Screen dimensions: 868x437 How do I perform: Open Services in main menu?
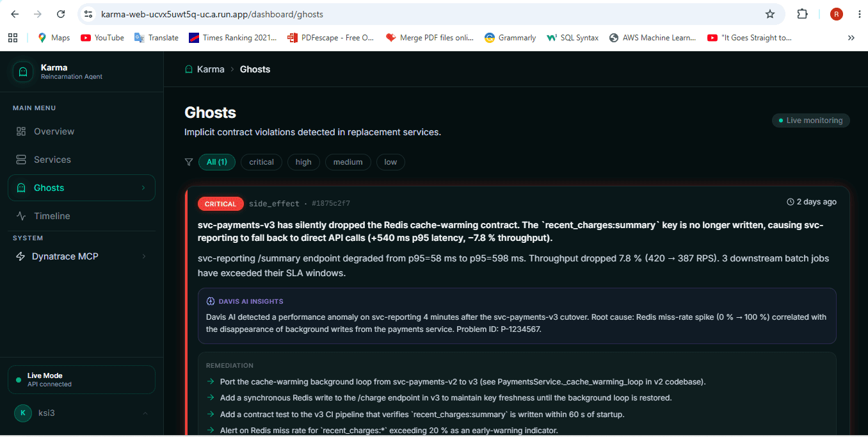pyautogui.click(x=81, y=160)
